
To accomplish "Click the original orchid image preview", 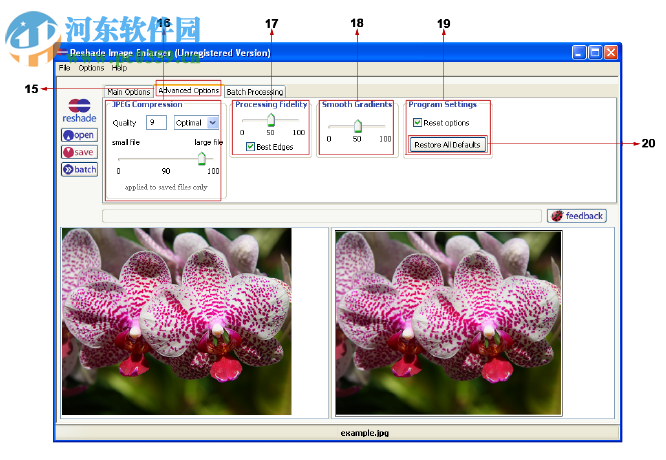I will tap(177, 321).
